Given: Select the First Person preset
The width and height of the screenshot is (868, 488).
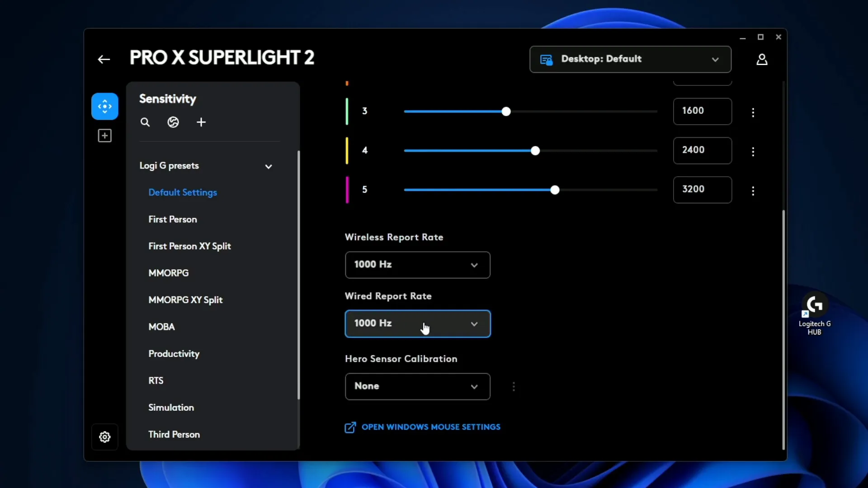Looking at the screenshot, I should point(173,219).
